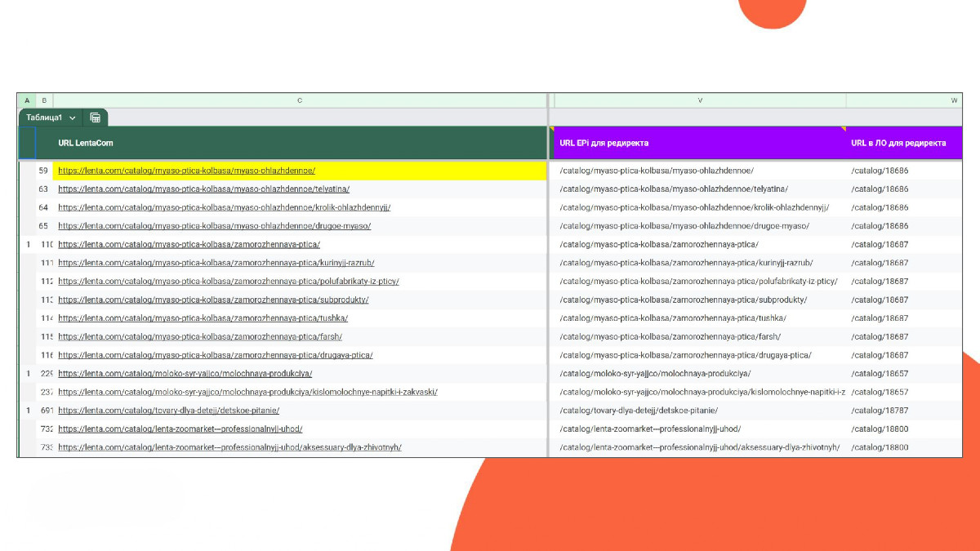Select URL EPi cell '/catalog/myaso-ptica-kolbasa/myaso-ohlazhdennoe/'

(700, 171)
